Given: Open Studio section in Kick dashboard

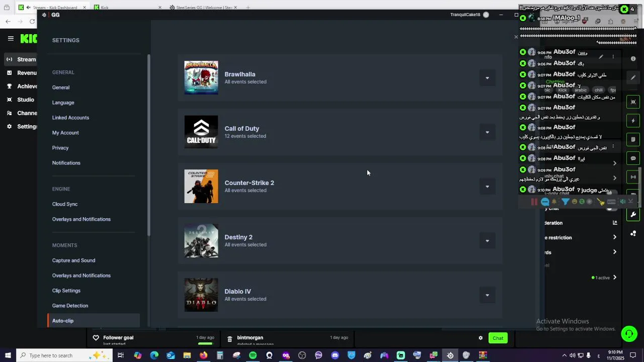Looking at the screenshot, I should click(x=21, y=100).
